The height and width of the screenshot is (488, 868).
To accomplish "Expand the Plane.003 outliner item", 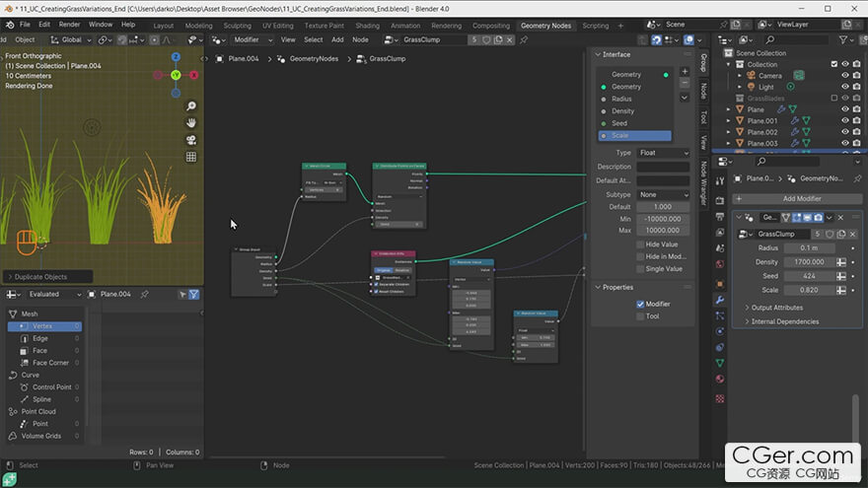I will (729, 143).
